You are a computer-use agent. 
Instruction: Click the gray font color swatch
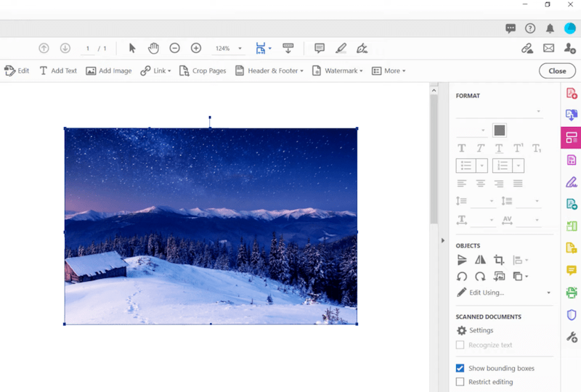[x=499, y=131]
